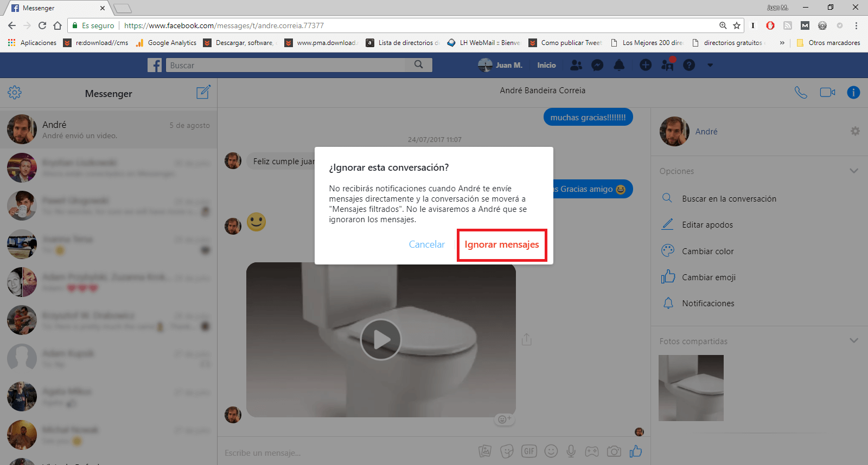This screenshot has width=868, height=465.
Task: Click the Facebook logo
Action: [155, 65]
